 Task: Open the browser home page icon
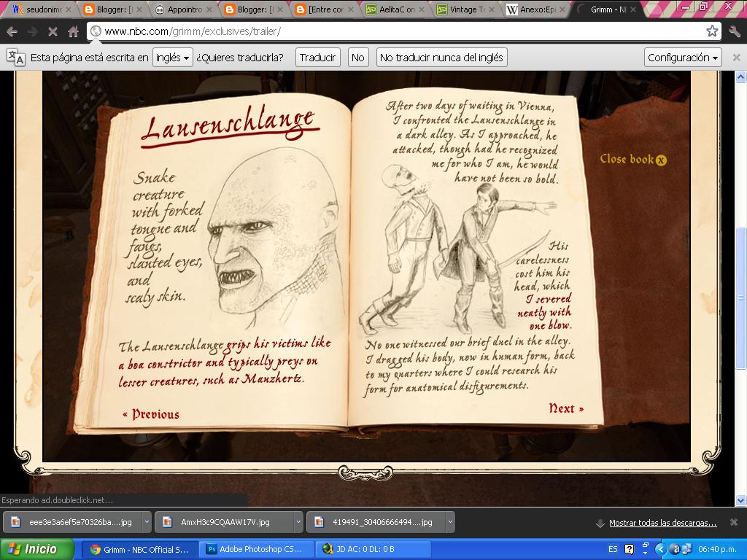click(x=73, y=31)
